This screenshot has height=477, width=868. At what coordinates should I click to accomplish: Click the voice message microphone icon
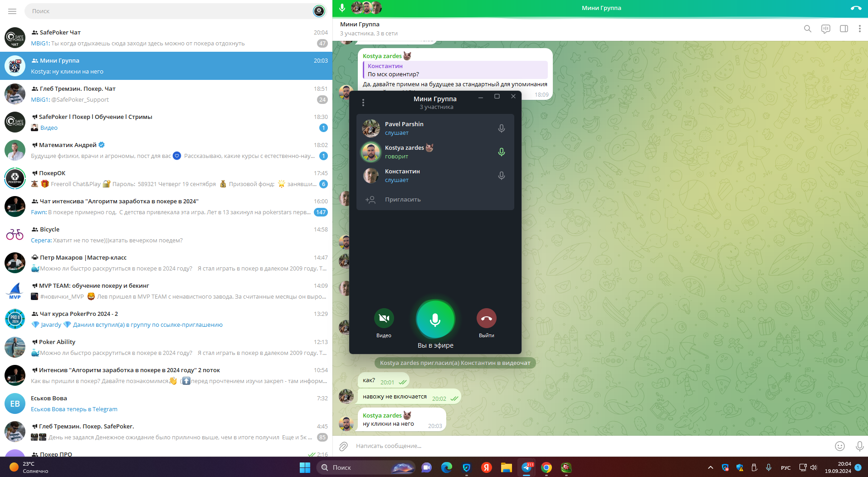coord(859,446)
